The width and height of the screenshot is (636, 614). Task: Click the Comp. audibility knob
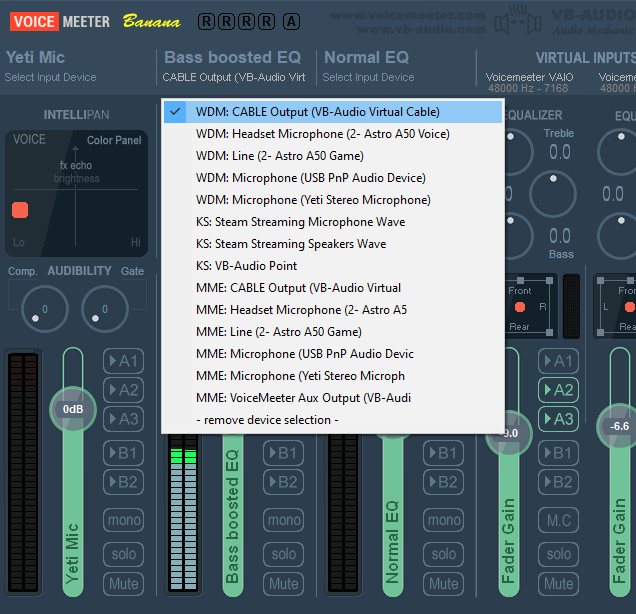(x=45, y=309)
